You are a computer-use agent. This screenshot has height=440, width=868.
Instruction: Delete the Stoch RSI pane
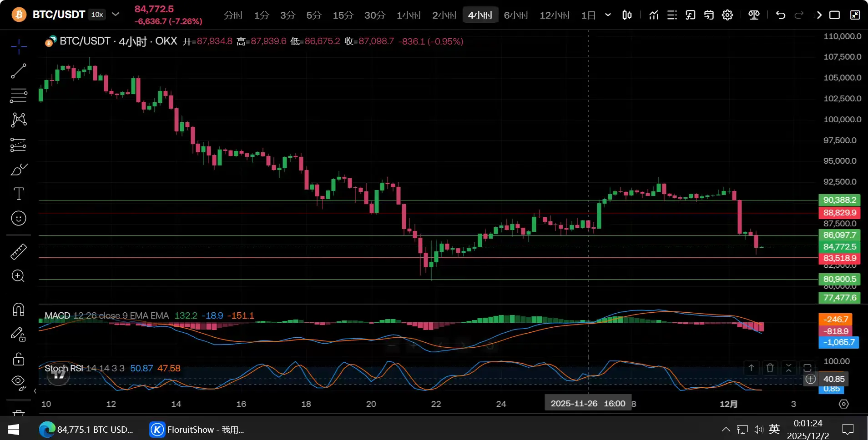(770, 368)
